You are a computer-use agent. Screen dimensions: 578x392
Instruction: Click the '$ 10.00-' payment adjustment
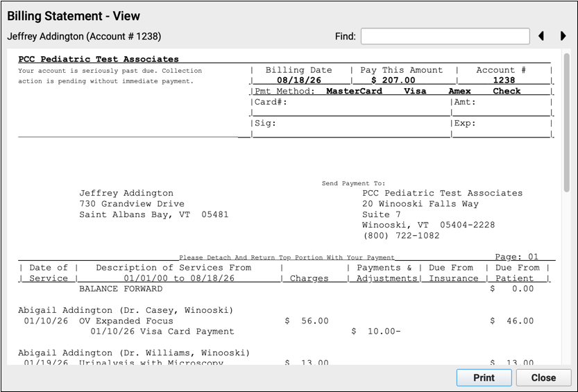(376, 331)
